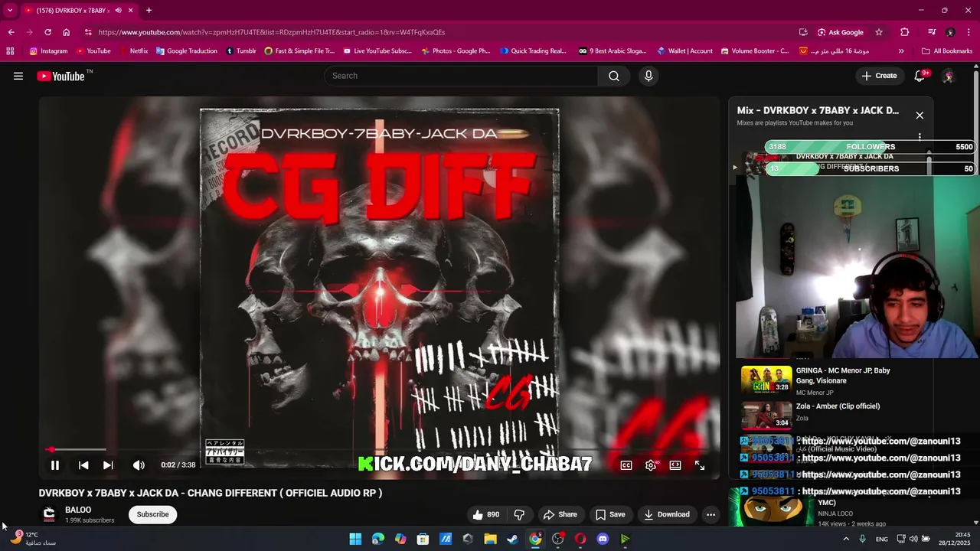Screen dimensions: 980x551
Task: Open the YouTube guide hamburger menu
Action: pyautogui.click(x=18, y=76)
